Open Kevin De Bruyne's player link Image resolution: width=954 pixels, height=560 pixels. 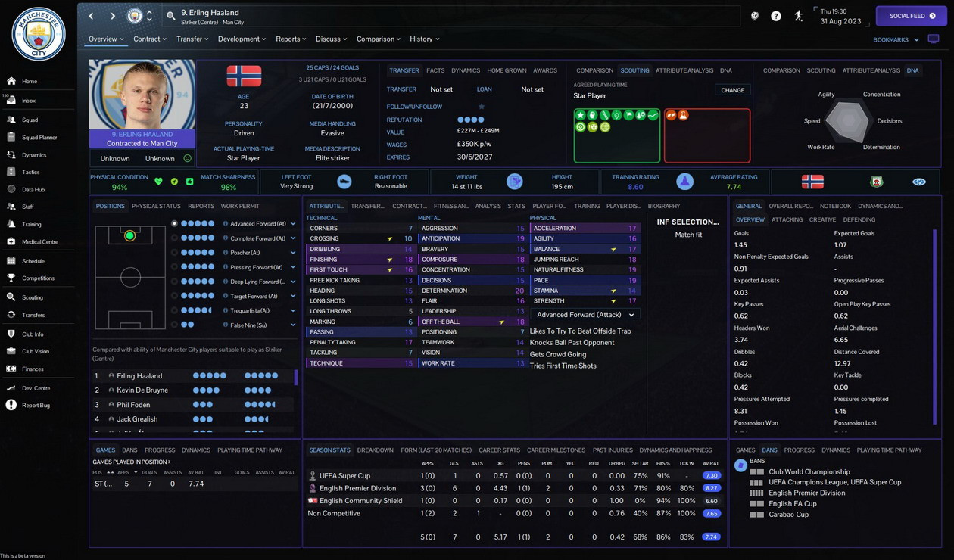click(x=142, y=390)
